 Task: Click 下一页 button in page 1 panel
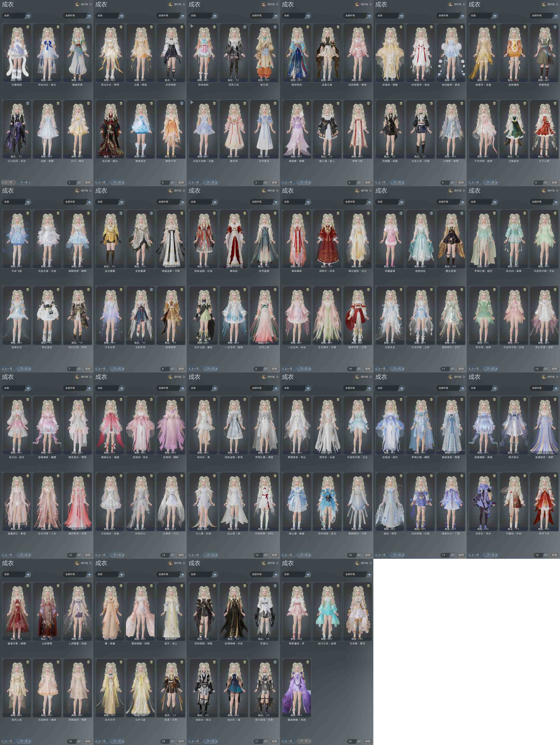[x=24, y=182]
